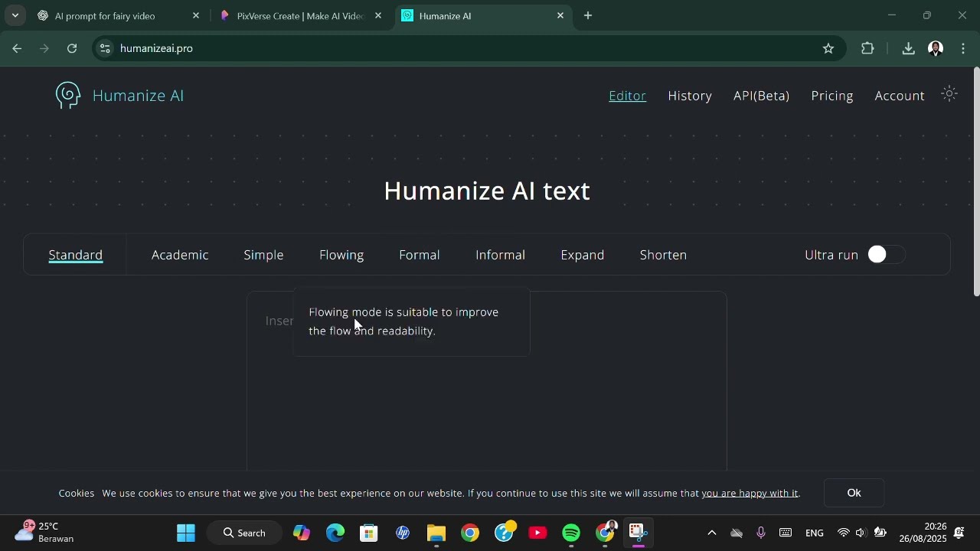Open the Editor nav link
This screenshot has width=980, height=551.
click(x=627, y=96)
